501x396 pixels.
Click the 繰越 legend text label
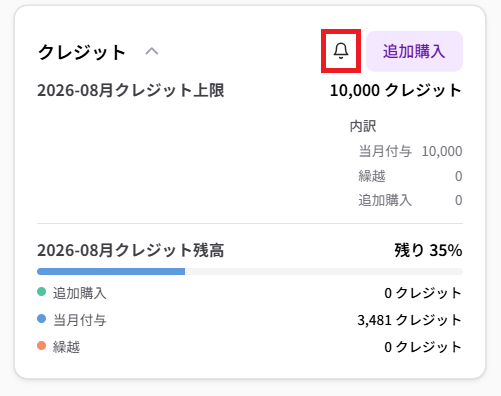point(66,347)
